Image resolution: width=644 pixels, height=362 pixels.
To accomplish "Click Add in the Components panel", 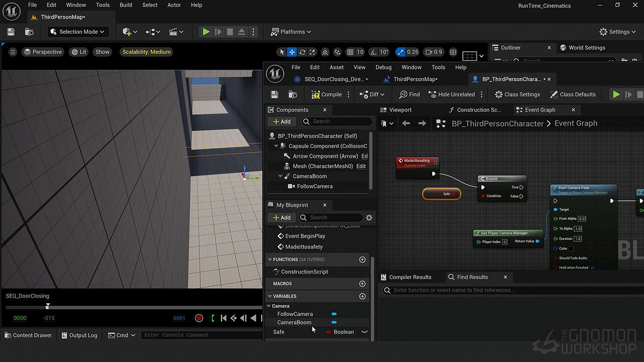I will click(281, 121).
